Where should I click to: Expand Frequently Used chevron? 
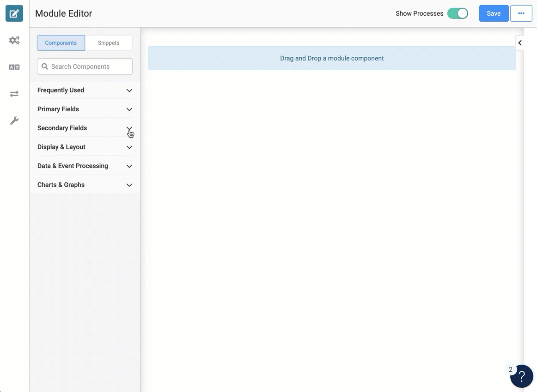pos(129,90)
